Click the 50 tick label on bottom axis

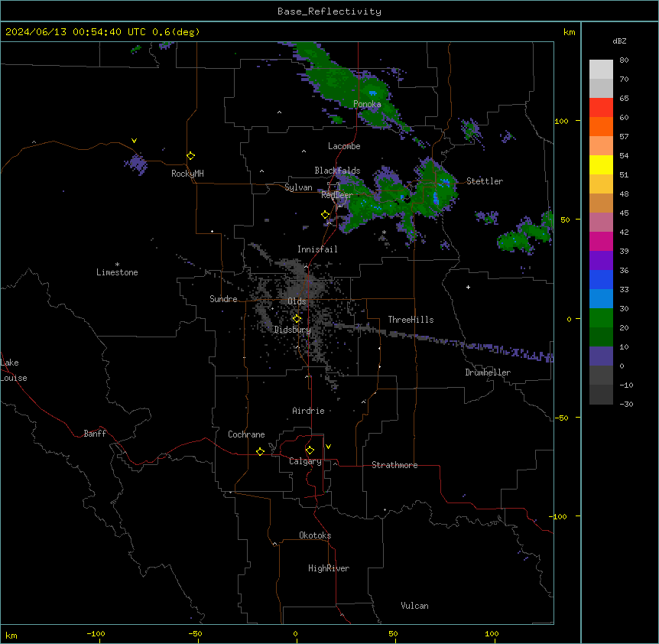pos(393,633)
